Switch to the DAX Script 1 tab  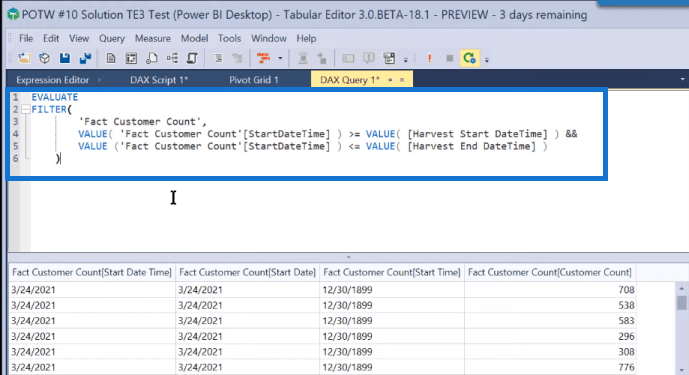[159, 80]
